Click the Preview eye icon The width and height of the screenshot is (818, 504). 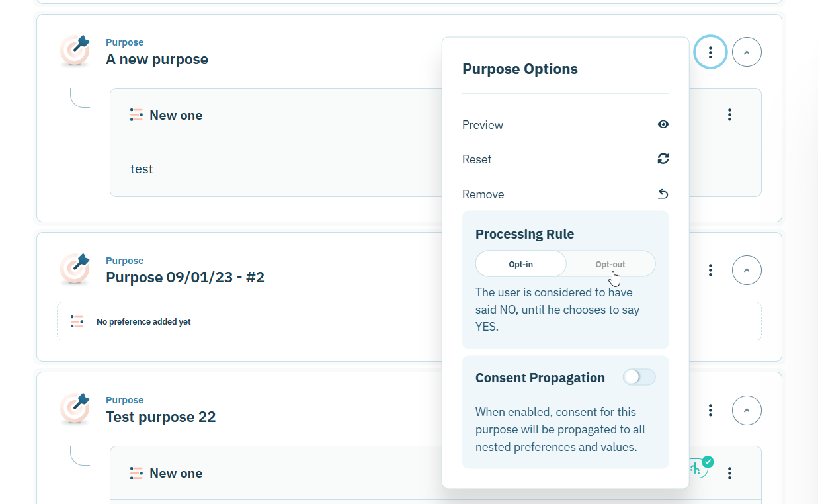(x=663, y=124)
